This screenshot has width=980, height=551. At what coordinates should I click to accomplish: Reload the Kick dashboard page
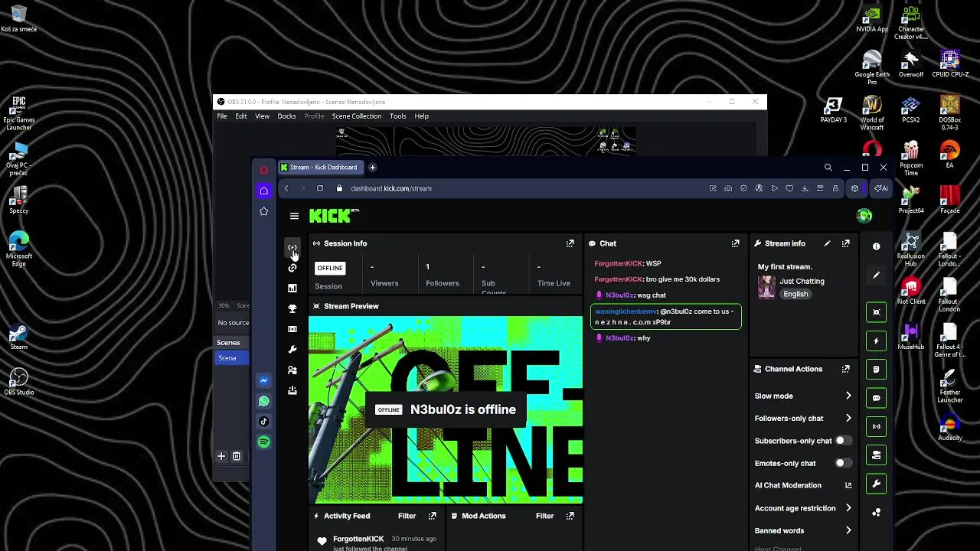click(320, 188)
